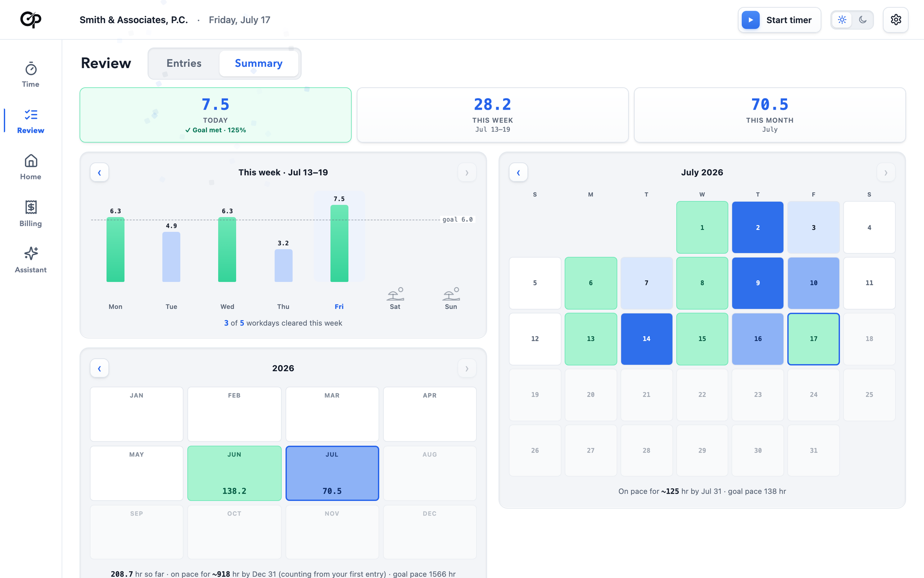This screenshot has height=578, width=924.
Task: Select July 3 in the calendar
Action: [x=814, y=227]
